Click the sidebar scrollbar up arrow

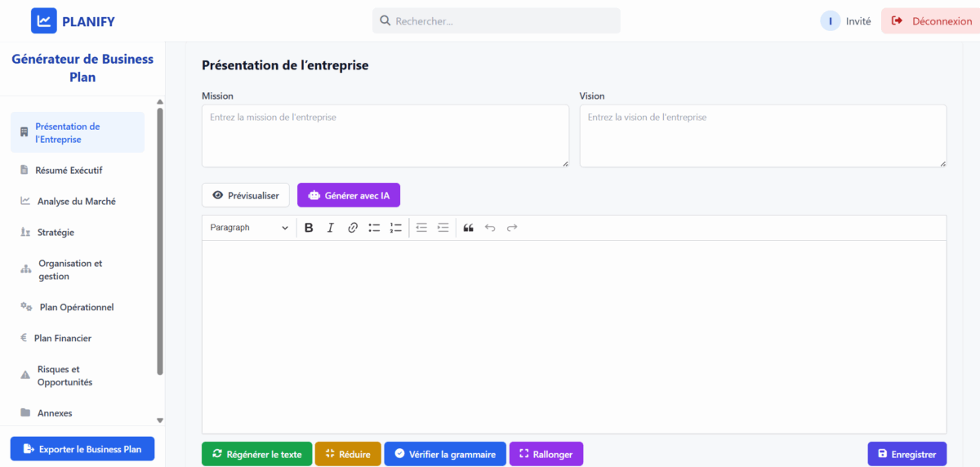coord(160,102)
